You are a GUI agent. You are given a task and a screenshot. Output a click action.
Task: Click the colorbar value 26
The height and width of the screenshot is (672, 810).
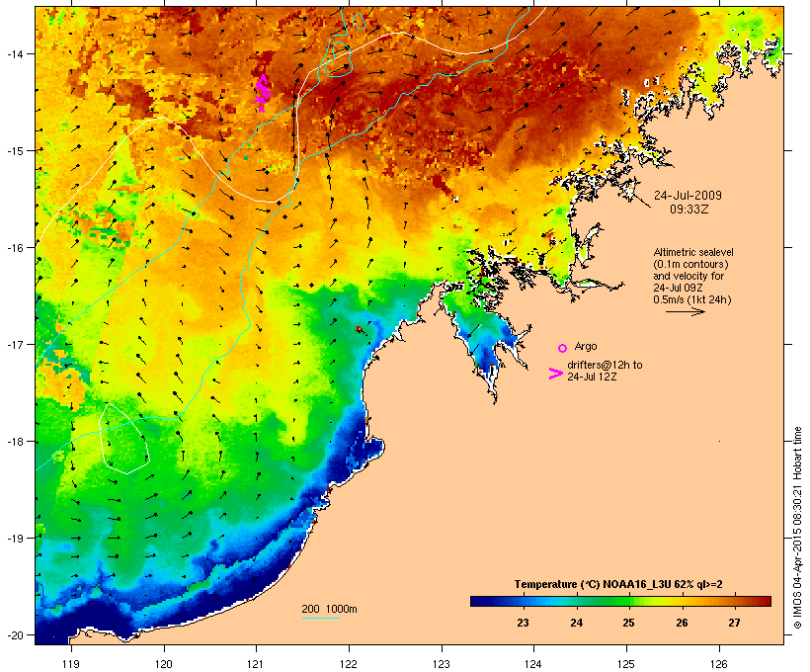pyautogui.click(x=682, y=623)
